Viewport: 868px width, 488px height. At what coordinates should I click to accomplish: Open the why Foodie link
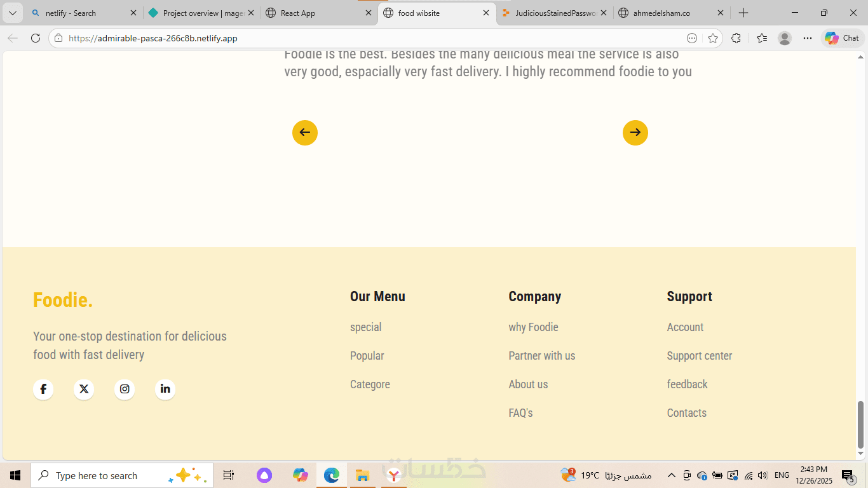click(x=533, y=327)
